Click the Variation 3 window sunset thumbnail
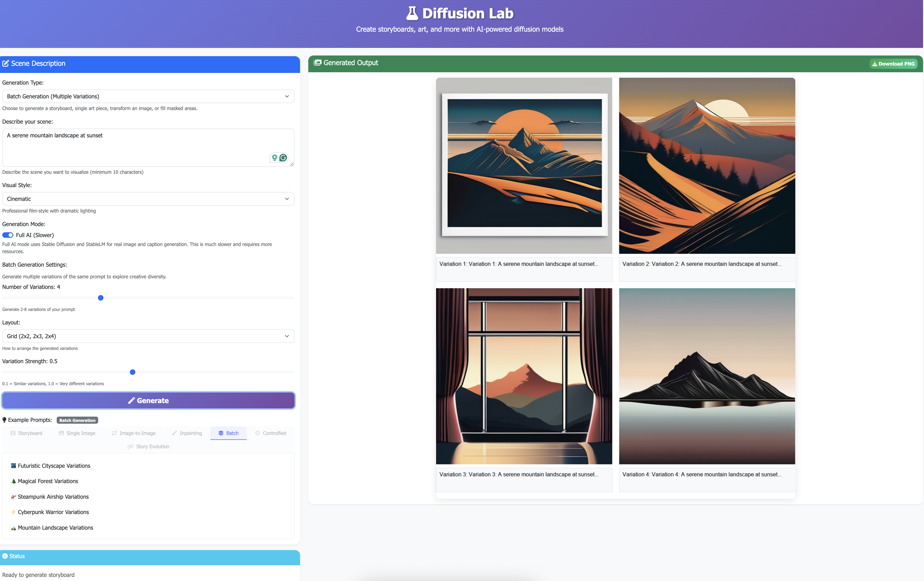The image size is (924, 581). pos(524,376)
